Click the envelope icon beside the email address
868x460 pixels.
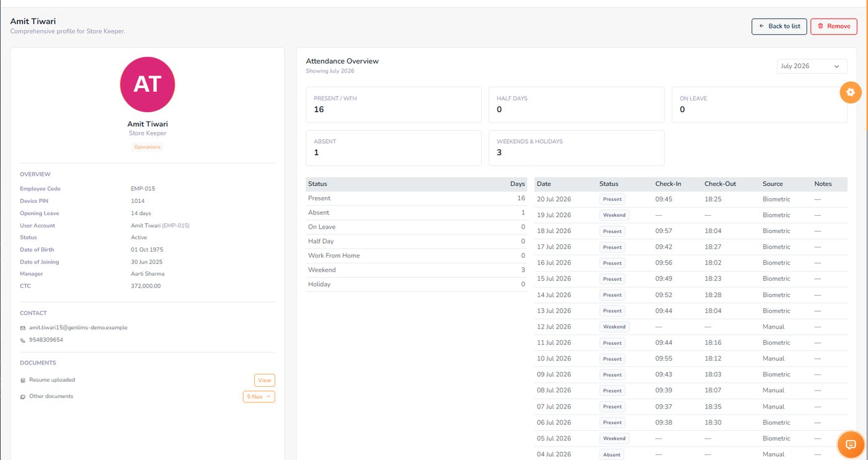coord(23,327)
